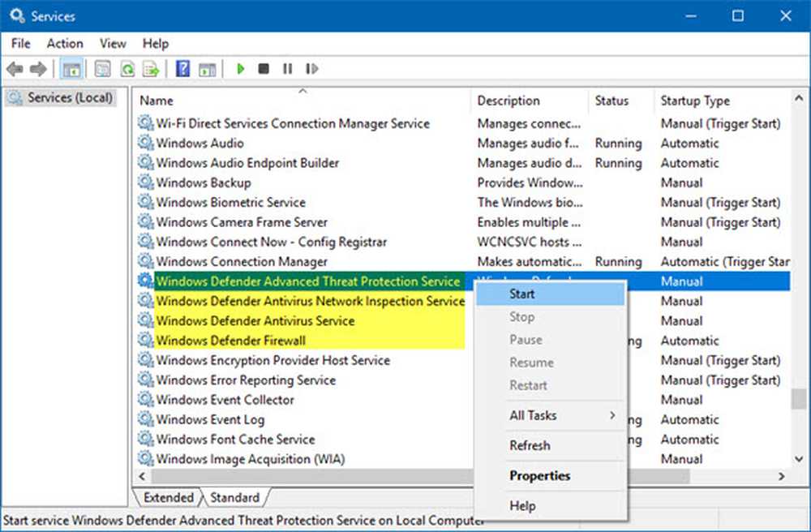The height and width of the screenshot is (532, 811).
Task: Click gear icon beside Windows Event Log
Action: click(145, 418)
